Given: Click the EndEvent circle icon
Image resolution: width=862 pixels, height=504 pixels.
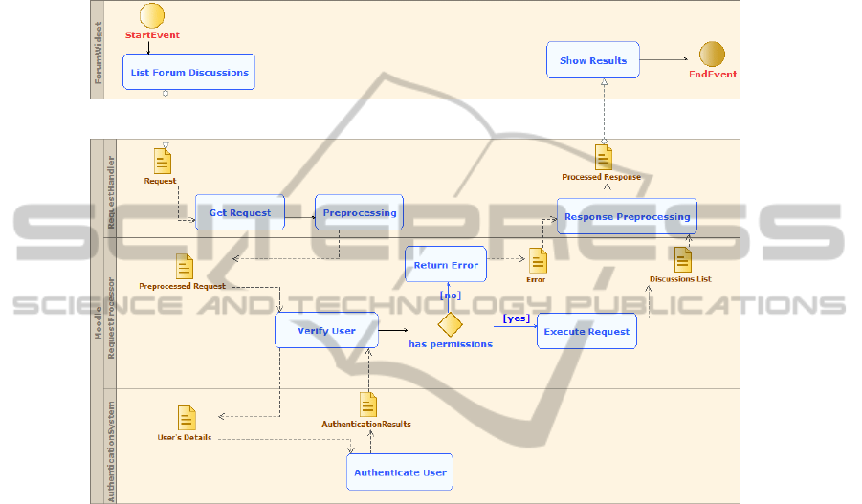Looking at the screenshot, I should tap(712, 55).
